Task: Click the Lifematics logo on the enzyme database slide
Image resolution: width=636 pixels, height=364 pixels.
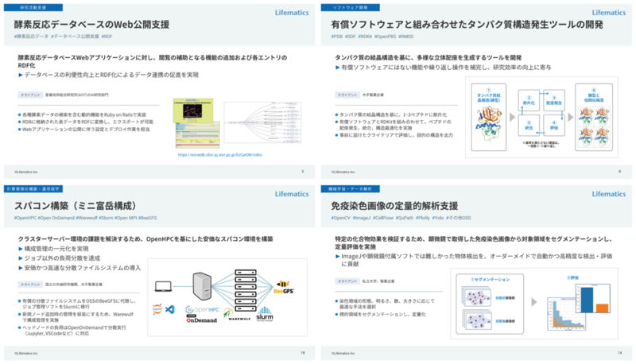Action: 292,13
